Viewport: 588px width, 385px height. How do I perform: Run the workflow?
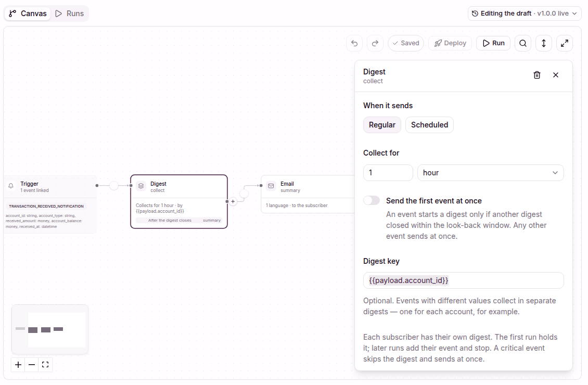click(x=493, y=43)
